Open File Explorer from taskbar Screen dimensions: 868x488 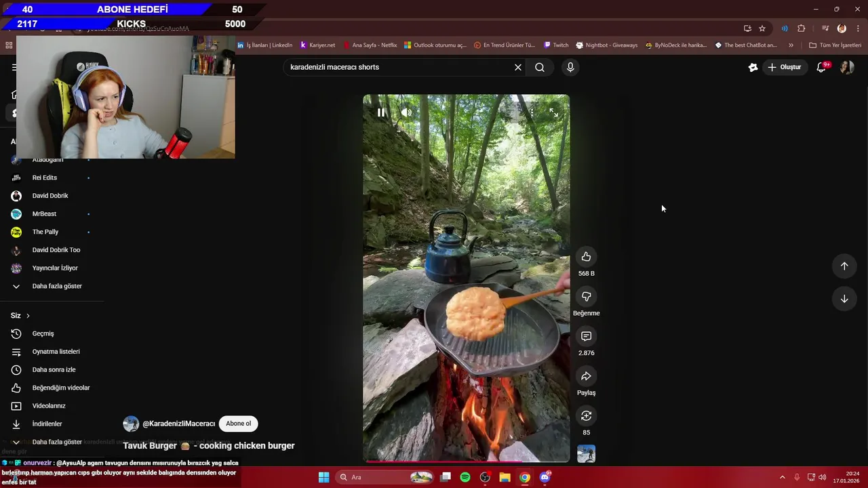click(505, 477)
